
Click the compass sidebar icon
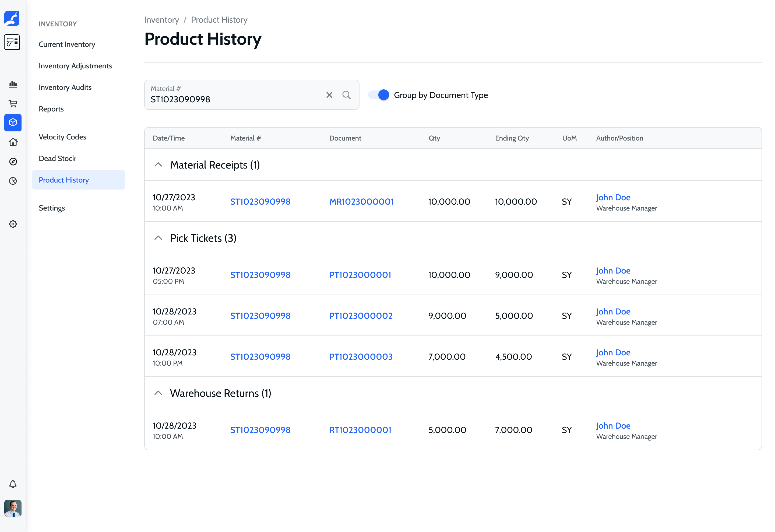(13, 162)
